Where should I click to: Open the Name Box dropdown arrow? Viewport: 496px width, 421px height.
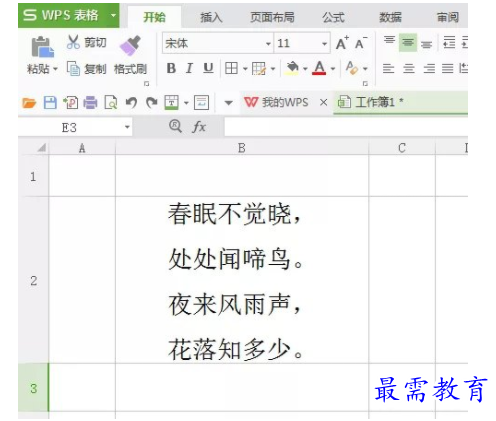127,127
